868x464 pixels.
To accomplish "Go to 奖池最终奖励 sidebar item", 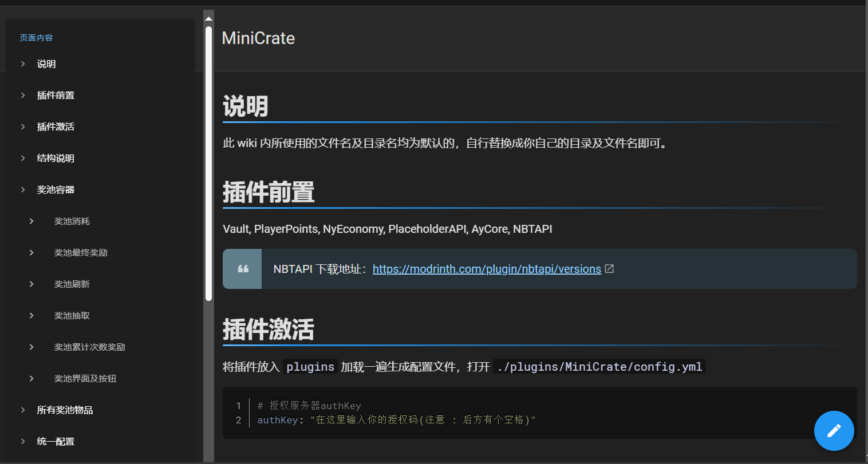I will [x=81, y=253].
